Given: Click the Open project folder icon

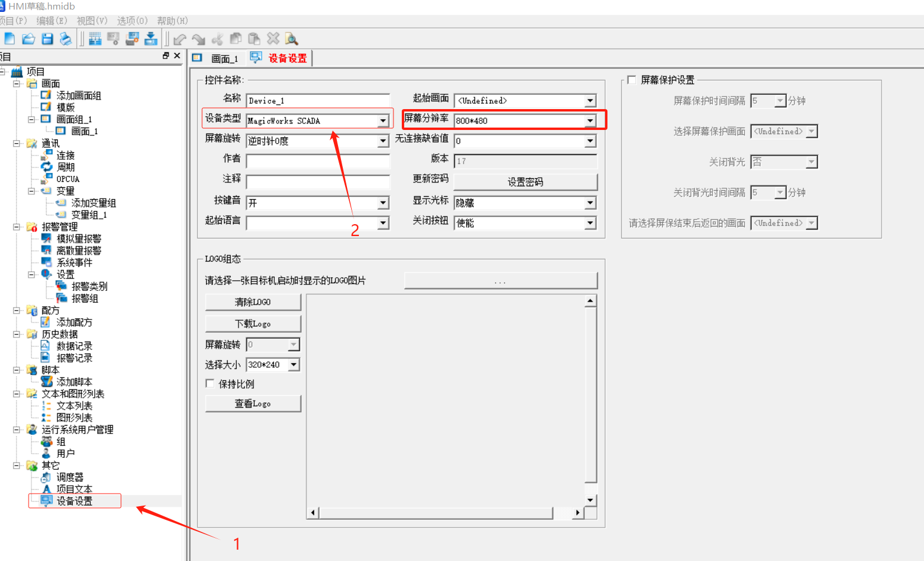Looking at the screenshot, I should tap(28, 39).
